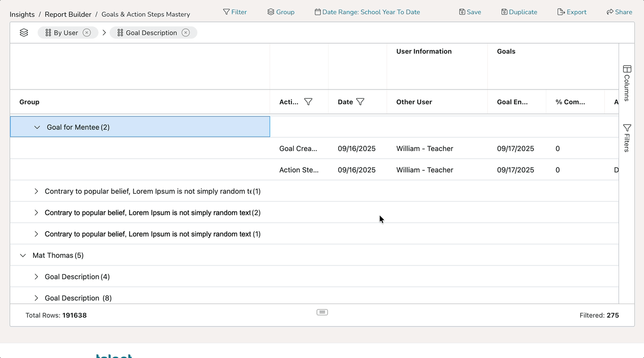
Task: Duplicate this report
Action: [519, 12]
